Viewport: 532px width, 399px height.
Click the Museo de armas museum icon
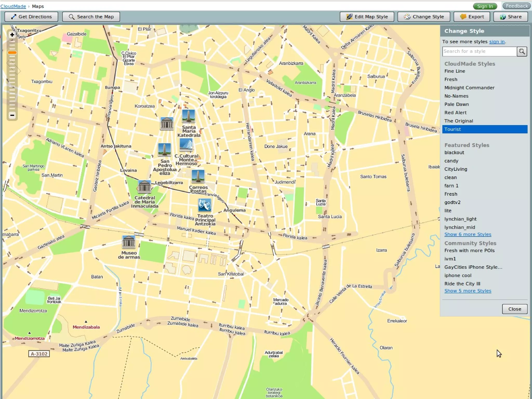[129, 242]
